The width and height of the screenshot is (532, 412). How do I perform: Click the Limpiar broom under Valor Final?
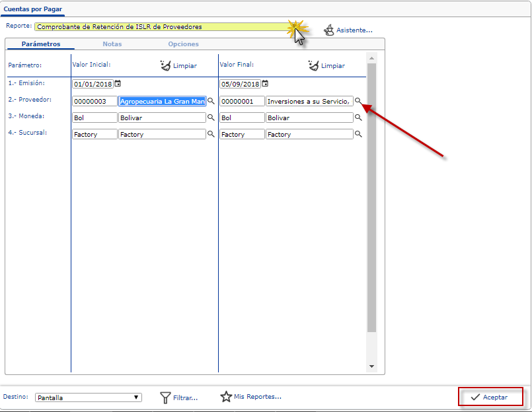point(313,65)
